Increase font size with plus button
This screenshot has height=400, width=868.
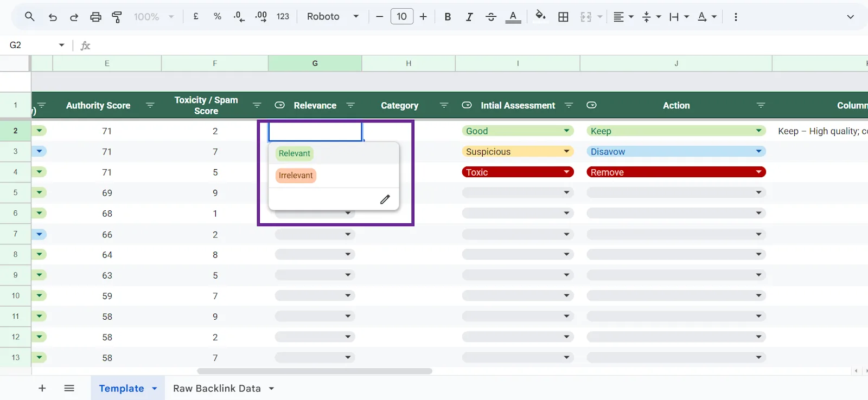pyautogui.click(x=423, y=17)
